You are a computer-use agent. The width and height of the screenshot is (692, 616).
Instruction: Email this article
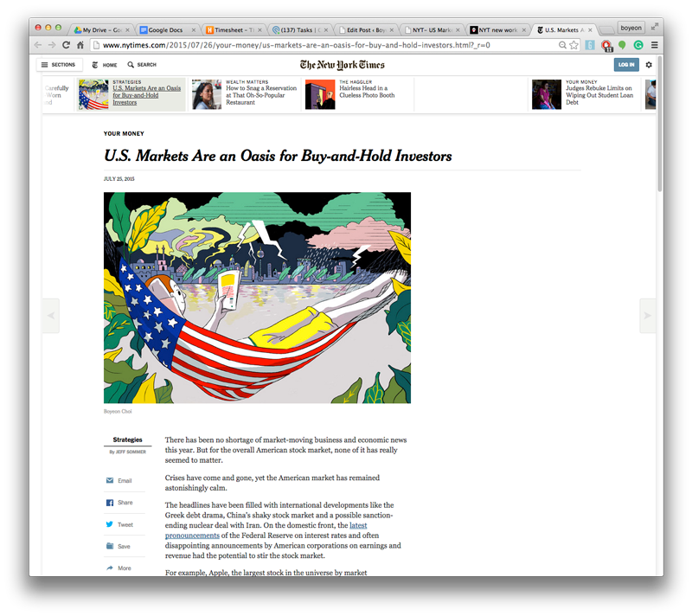point(119,480)
